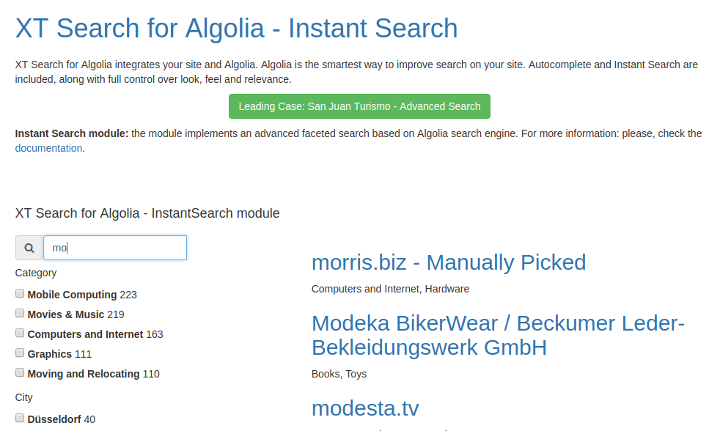Open the Modeka BikerWear result link

point(498,336)
